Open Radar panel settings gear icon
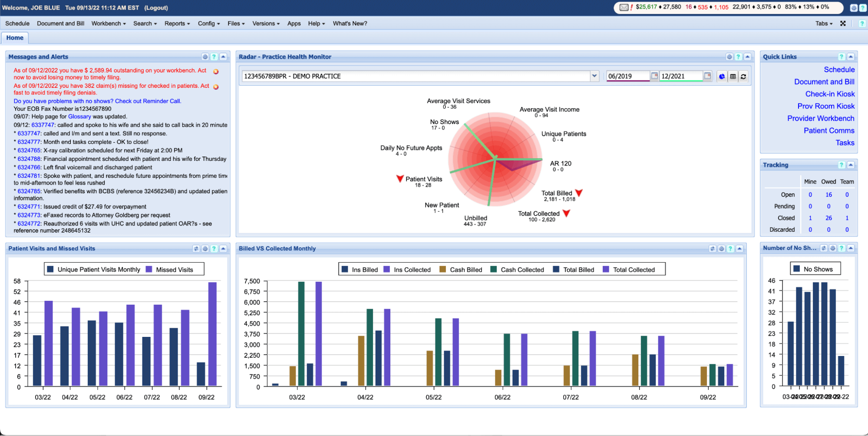868x436 pixels. (x=729, y=57)
